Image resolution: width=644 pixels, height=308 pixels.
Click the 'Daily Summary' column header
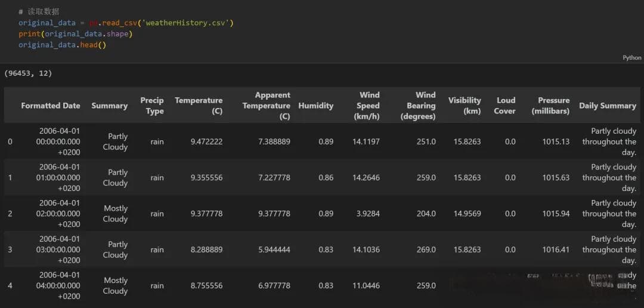pos(608,106)
